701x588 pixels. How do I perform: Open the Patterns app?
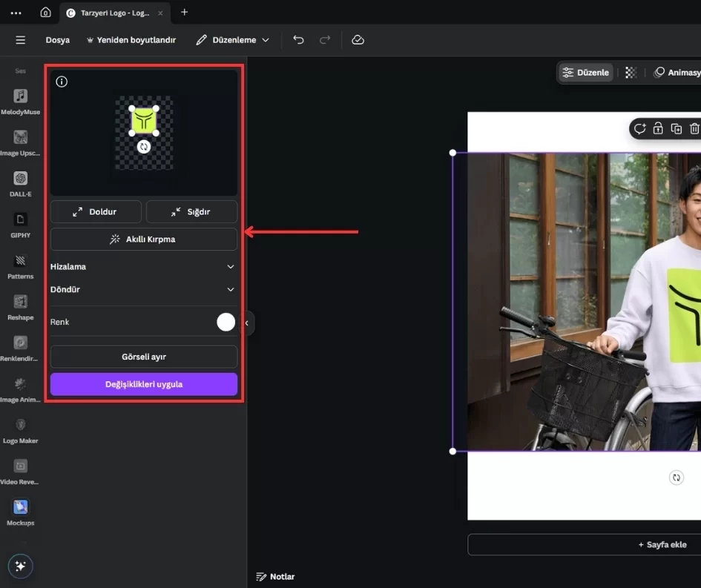[x=20, y=266]
